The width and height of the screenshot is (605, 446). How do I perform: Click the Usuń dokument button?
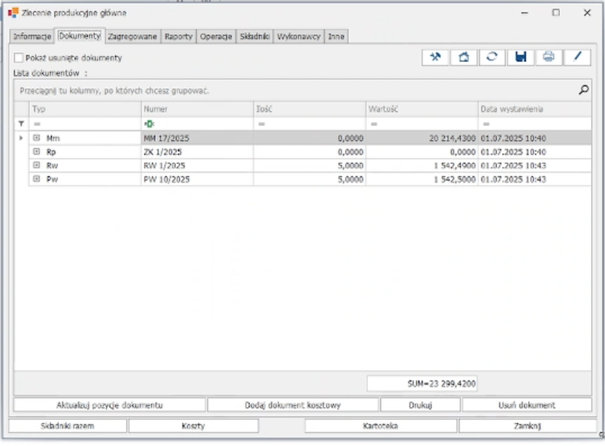[527, 405]
